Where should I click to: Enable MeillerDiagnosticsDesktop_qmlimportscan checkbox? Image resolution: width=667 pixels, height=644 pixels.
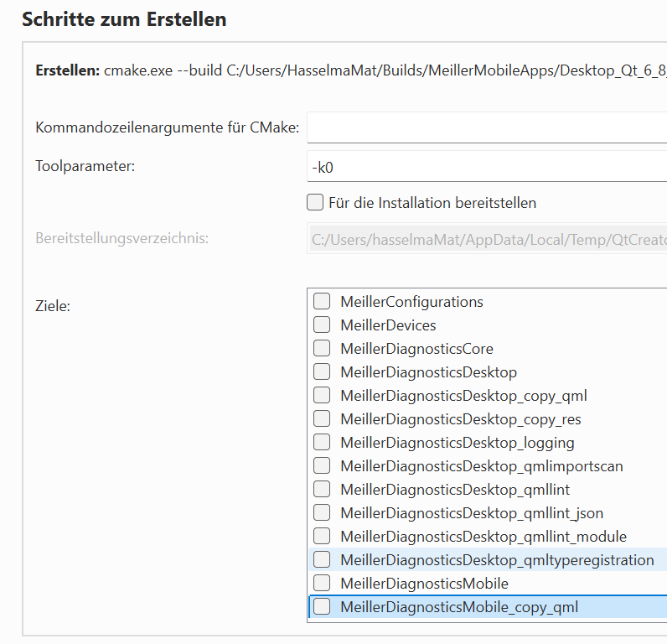(x=322, y=465)
